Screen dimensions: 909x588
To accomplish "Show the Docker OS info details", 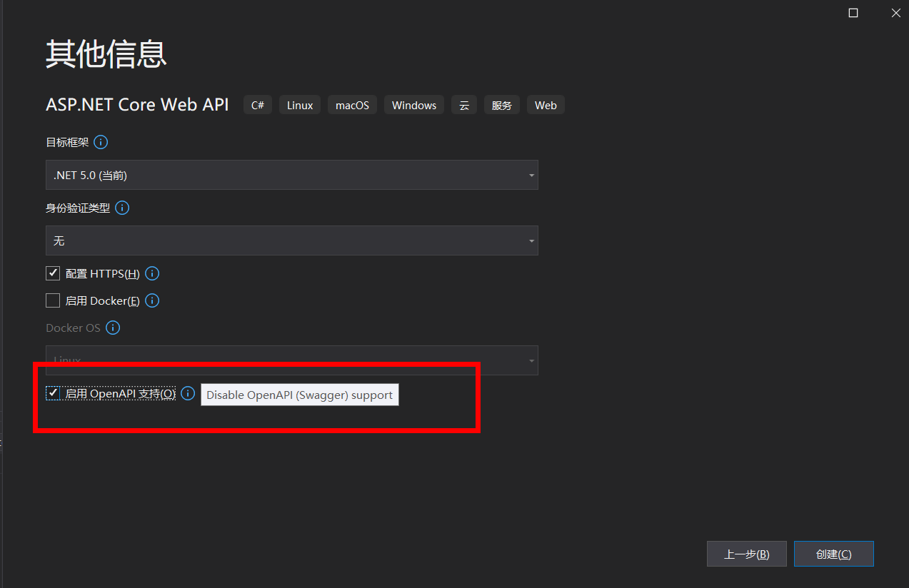I will click(113, 328).
